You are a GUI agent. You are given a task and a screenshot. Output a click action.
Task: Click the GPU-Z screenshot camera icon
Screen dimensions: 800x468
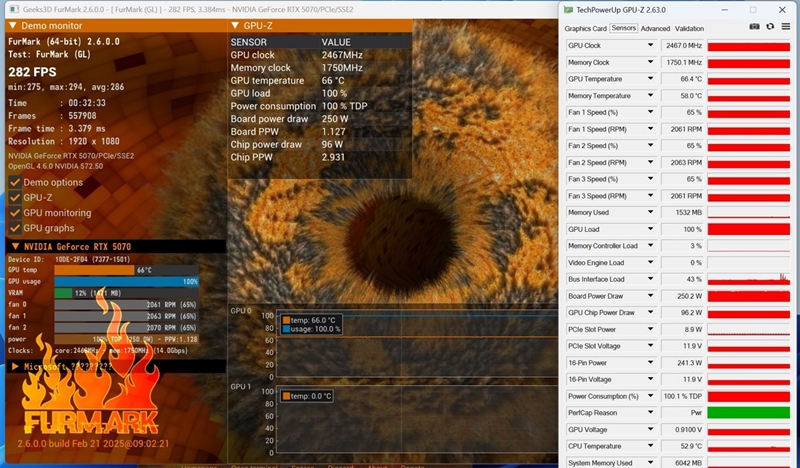[x=754, y=28]
